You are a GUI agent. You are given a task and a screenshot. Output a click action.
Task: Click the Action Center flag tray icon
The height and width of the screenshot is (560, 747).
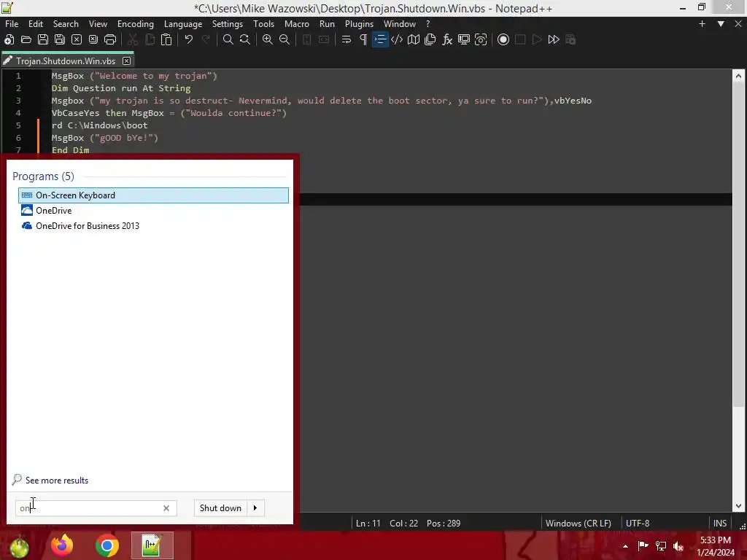pyautogui.click(x=643, y=546)
